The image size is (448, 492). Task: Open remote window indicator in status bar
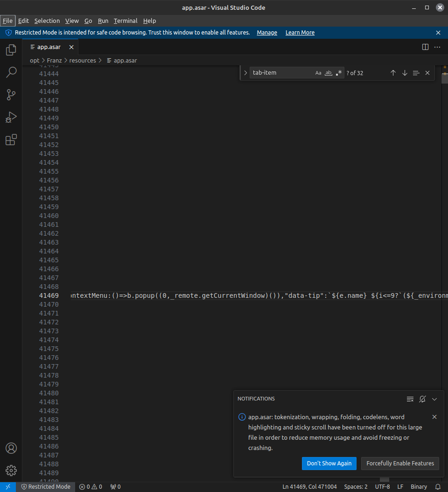pyautogui.click(x=8, y=487)
